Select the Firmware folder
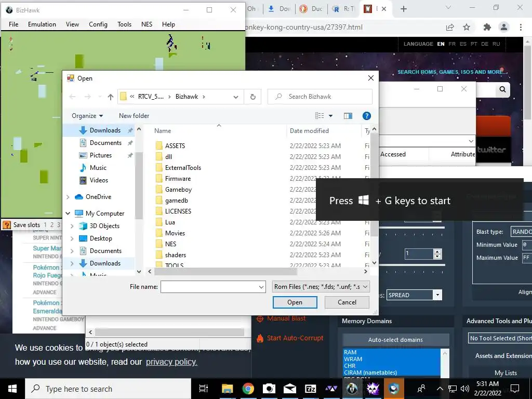The height and width of the screenshot is (399, 532). (178, 179)
